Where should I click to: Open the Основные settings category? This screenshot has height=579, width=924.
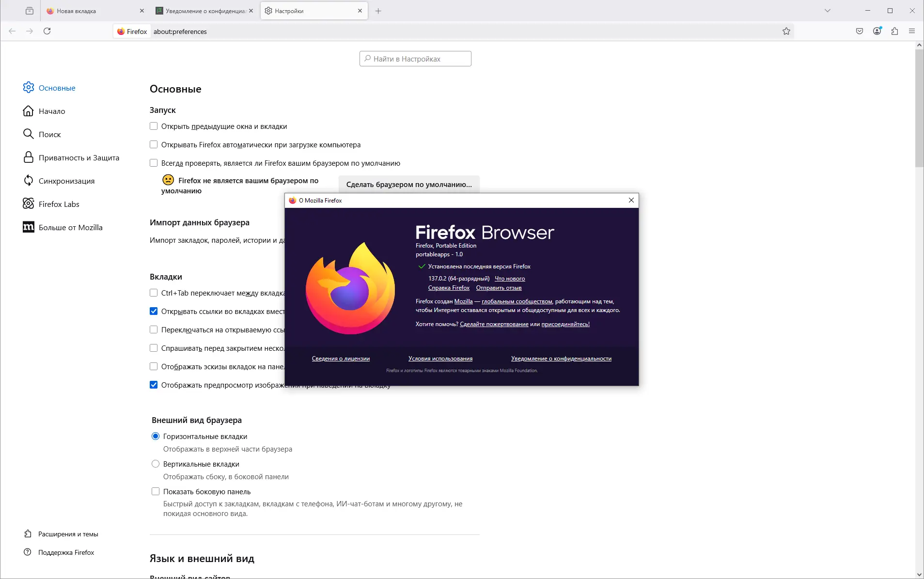click(49, 88)
